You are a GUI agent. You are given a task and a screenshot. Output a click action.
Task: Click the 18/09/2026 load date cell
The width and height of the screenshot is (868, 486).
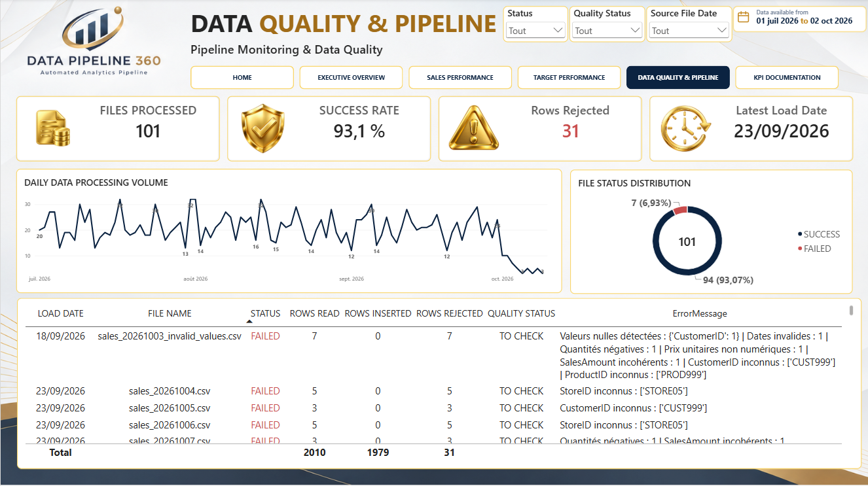[61, 336]
